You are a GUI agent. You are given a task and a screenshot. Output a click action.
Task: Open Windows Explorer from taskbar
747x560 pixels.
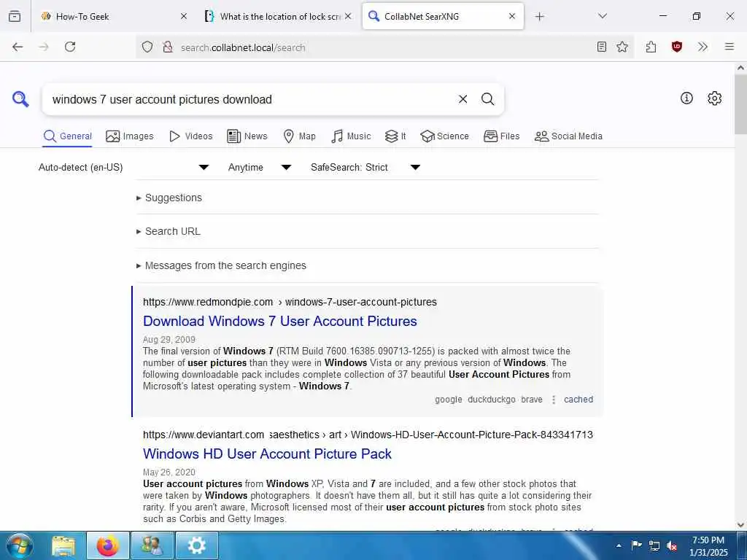pos(63,546)
